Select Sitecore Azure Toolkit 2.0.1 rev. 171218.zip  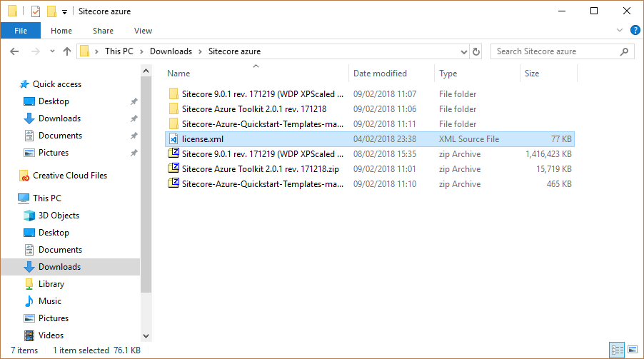tap(261, 169)
